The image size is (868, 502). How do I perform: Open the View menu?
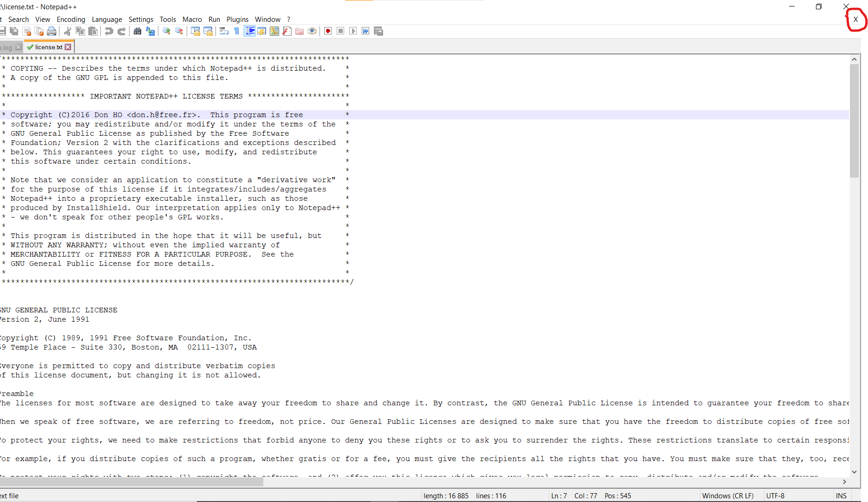tap(43, 20)
